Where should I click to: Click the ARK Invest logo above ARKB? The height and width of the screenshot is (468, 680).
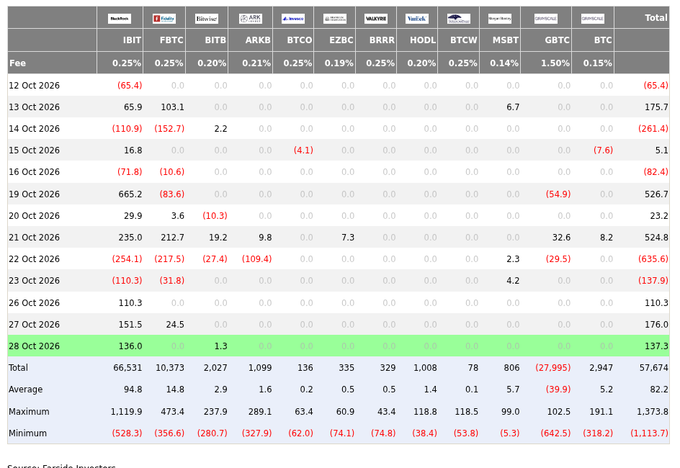pos(250,19)
